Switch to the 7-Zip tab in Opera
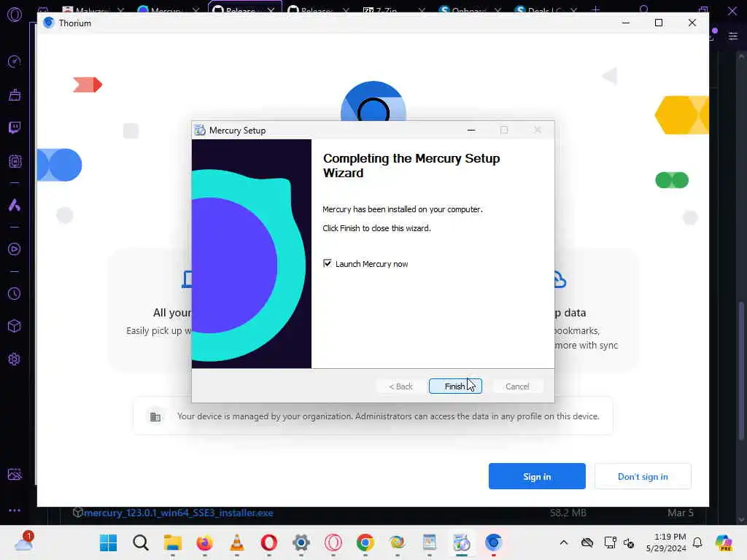This screenshot has width=747, height=560. click(x=393, y=9)
